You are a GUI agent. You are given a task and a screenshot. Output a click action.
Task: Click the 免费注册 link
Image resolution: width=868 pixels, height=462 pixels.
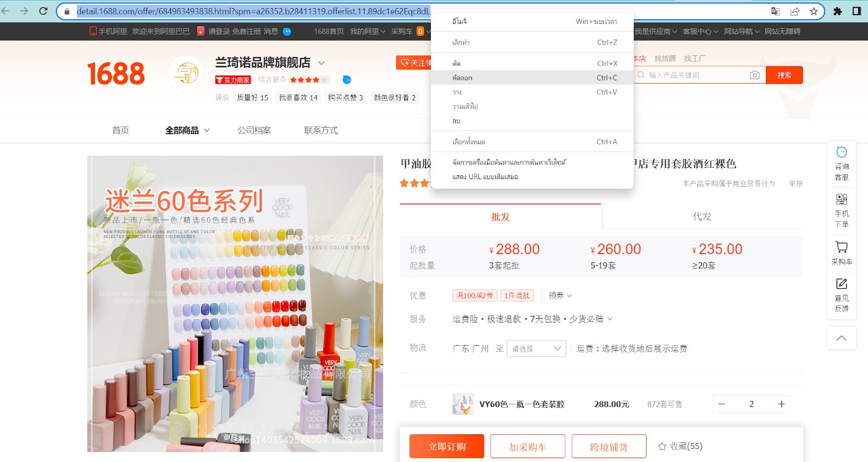click(x=246, y=31)
